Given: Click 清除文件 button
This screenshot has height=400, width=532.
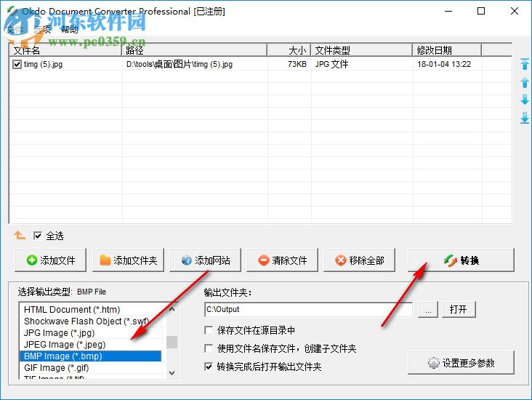Looking at the screenshot, I should coord(282,260).
